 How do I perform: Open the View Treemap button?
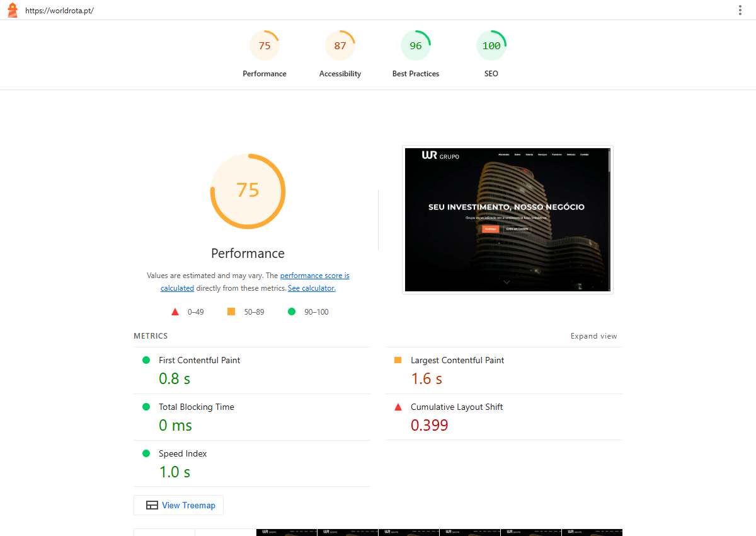(179, 505)
